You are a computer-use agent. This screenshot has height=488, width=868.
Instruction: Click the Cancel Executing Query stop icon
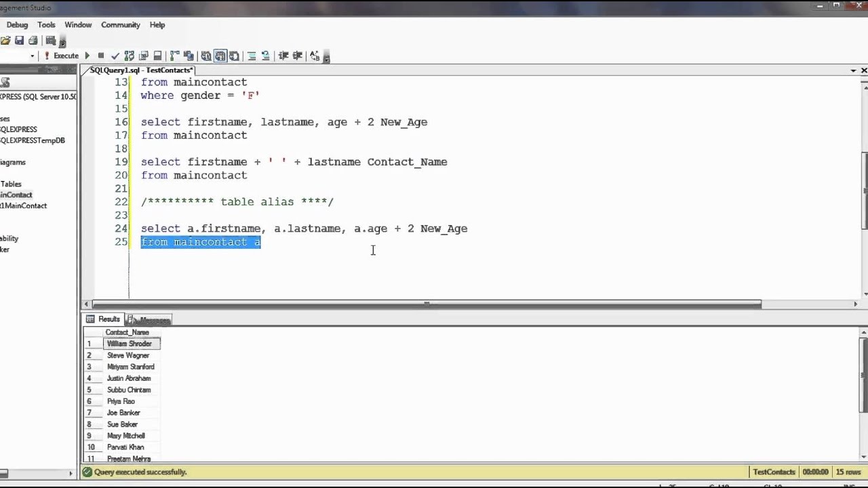pos(101,56)
